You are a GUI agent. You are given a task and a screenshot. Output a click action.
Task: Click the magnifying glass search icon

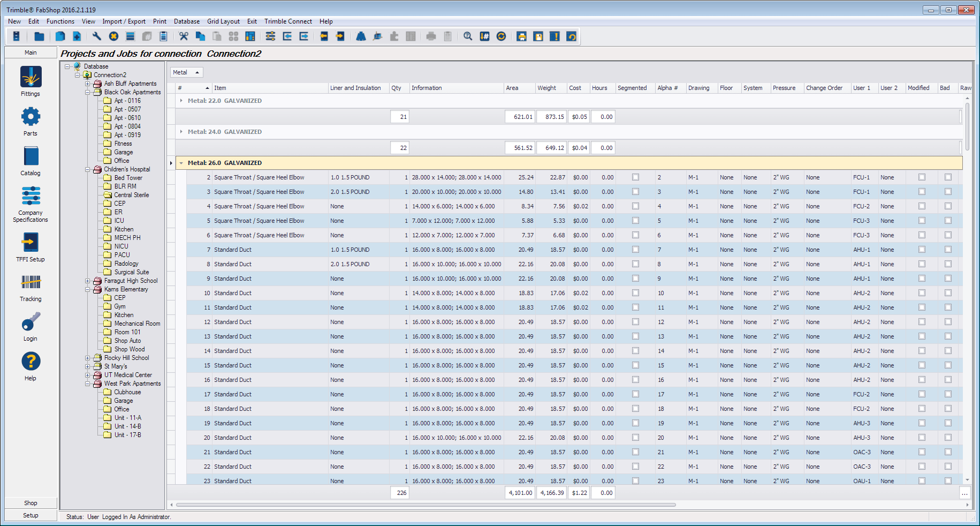tap(468, 36)
